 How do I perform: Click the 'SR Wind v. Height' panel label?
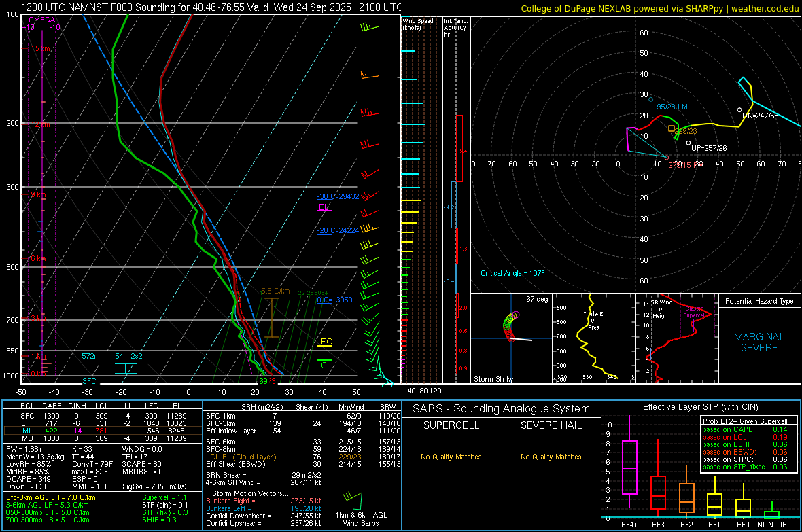coord(661,309)
